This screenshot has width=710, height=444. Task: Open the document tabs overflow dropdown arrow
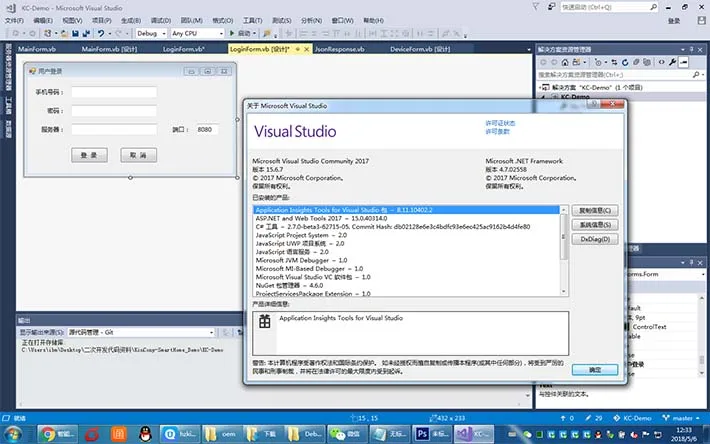coord(528,49)
